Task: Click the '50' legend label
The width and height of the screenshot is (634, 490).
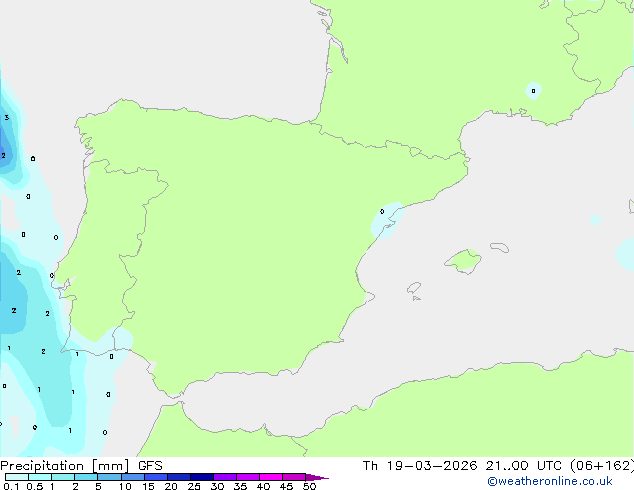Action: click(x=309, y=486)
